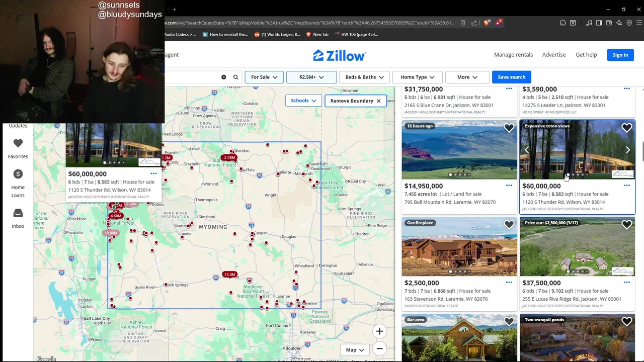Click the 15.0M map price marker
This screenshot has width=644, height=362.
[229, 275]
